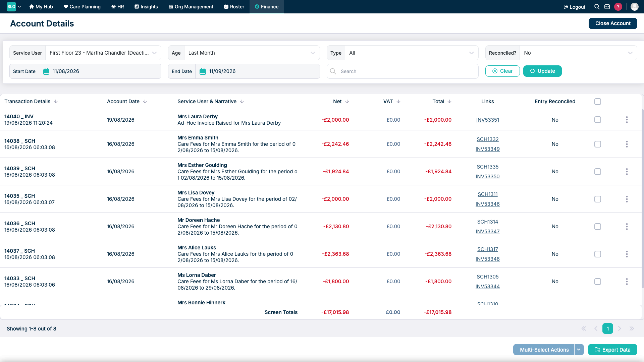The height and width of the screenshot is (362, 644).
Task: Tick checkbox for Mrs Alice Lauks row
Action: (598, 254)
